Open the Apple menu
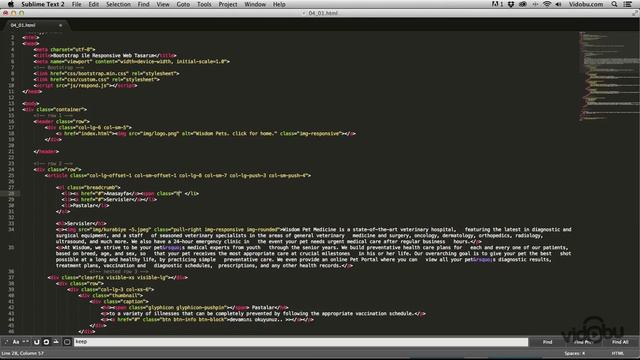The width and height of the screenshot is (640, 360). [x=11, y=4]
